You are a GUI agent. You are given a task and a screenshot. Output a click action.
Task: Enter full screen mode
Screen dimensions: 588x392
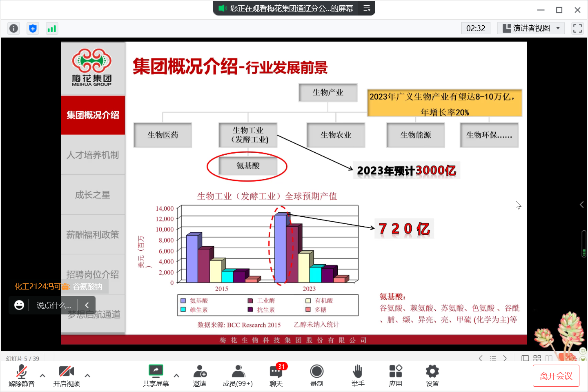(577, 28)
